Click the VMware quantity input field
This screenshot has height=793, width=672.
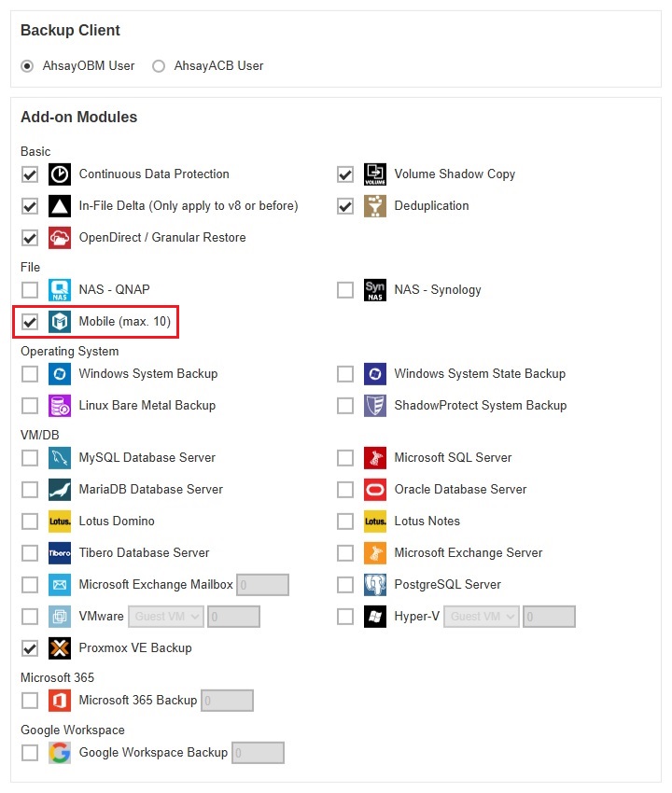coord(233,617)
